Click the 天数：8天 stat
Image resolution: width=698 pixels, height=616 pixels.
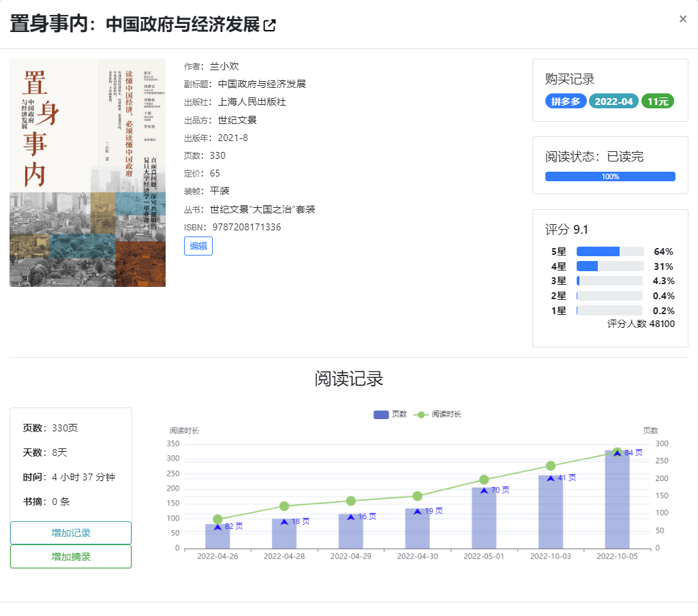coord(45,452)
